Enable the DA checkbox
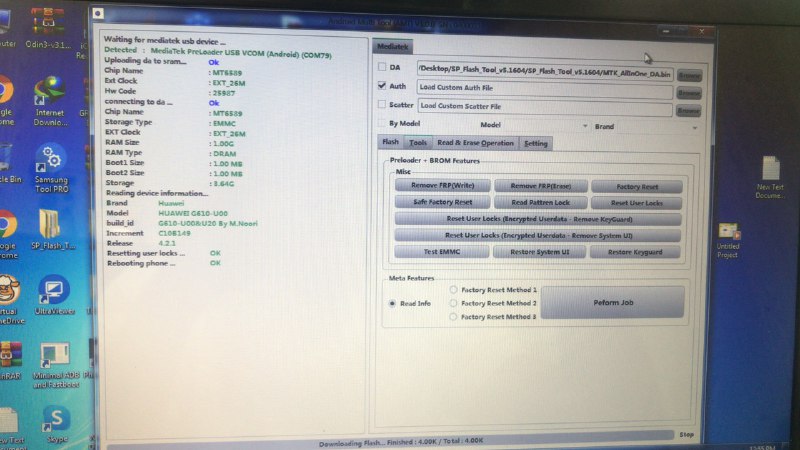The height and width of the screenshot is (450, 800). coord(382,67)
